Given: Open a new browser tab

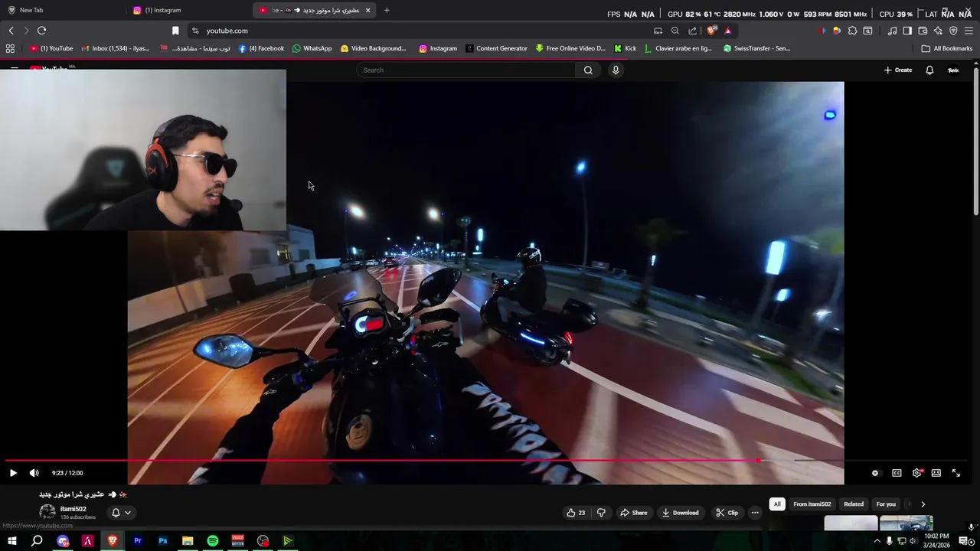Looking at the screenshot, I should [387, 10].
